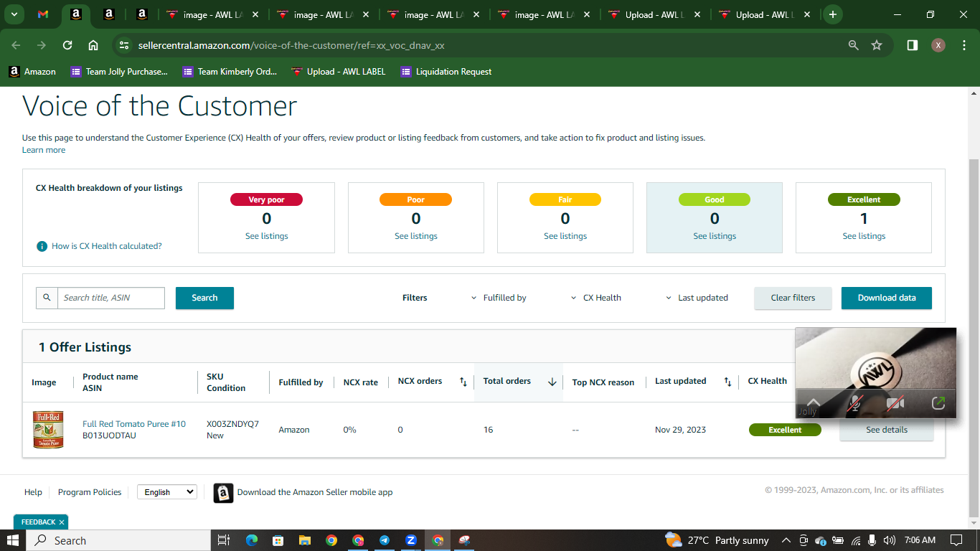Open the Learn more link
Screen dimensions: 980x551
pos(44,150)
